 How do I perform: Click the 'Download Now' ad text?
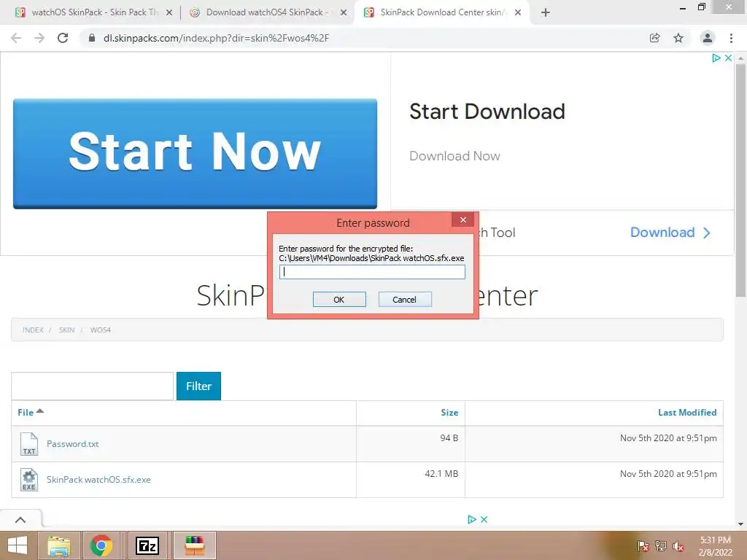pos(454,156)
